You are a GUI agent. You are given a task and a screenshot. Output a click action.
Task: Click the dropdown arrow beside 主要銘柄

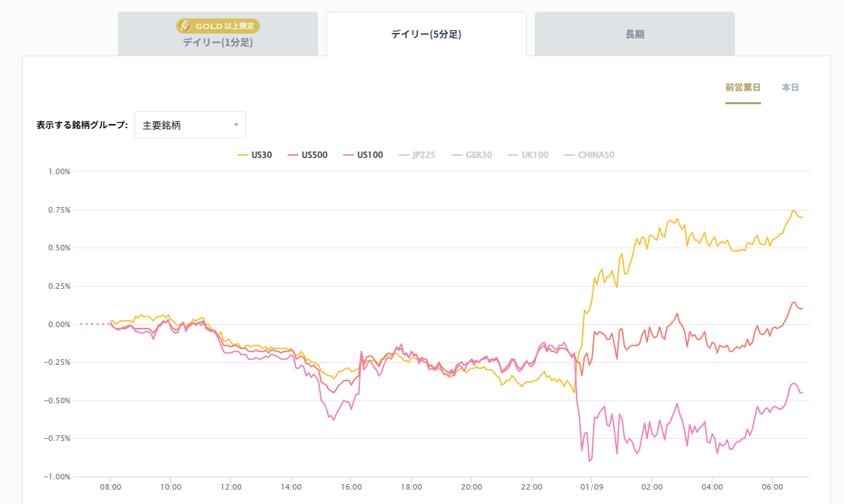click(x=236, y=125)
